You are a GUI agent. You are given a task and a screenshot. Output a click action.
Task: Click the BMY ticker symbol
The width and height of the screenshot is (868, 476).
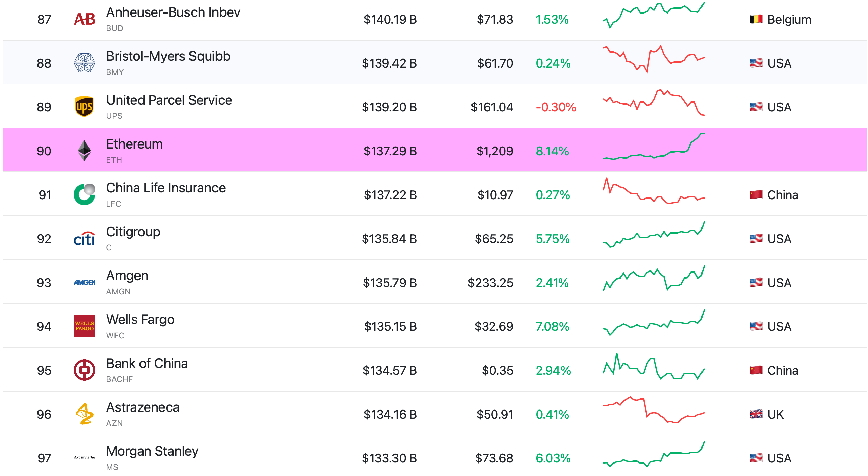click(115, 72)
